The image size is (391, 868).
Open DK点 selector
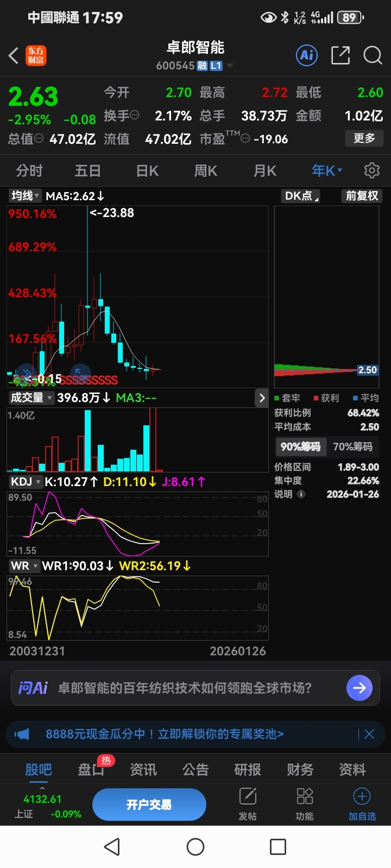tap(301, 196)
